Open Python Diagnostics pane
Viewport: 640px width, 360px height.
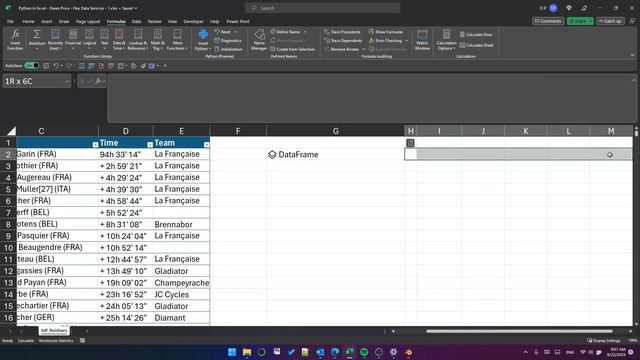coord(228,41)
